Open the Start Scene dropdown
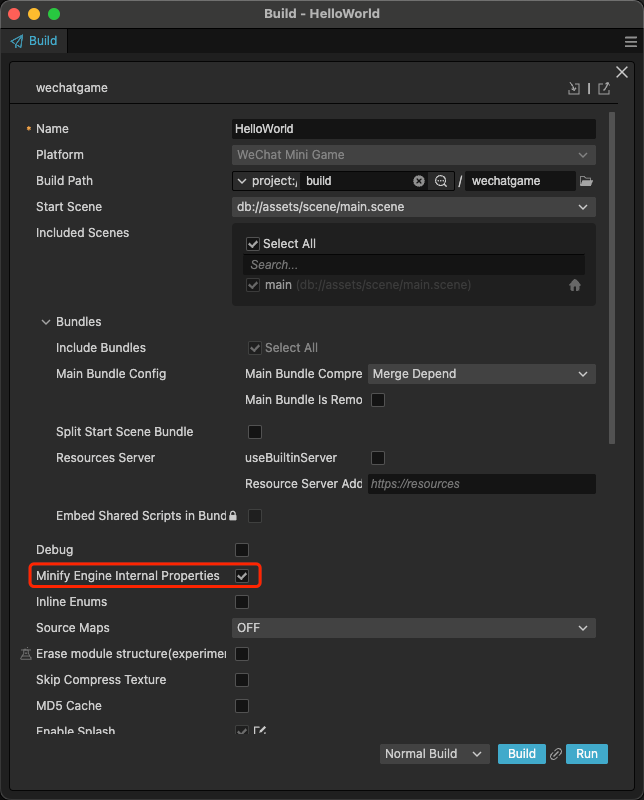Image resolution: width=644 pixels, height=800 pixels. click(x=413, y=207)
